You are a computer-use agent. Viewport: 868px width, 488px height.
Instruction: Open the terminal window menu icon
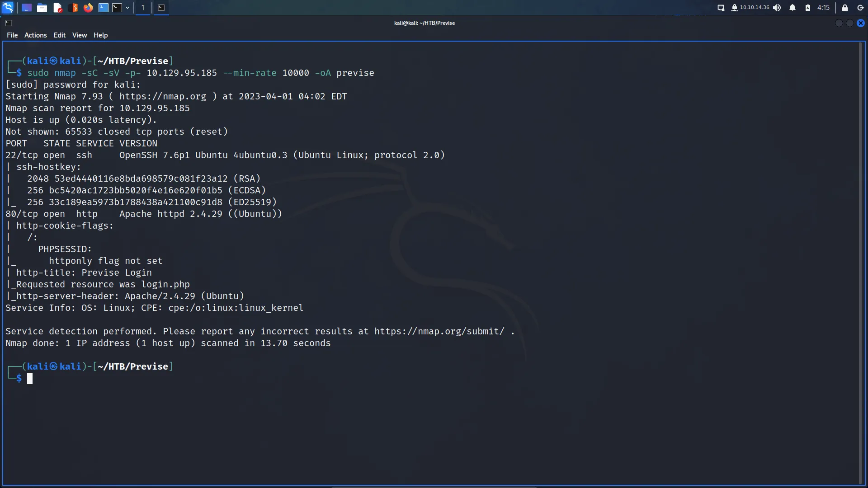(x=9, y=23)
